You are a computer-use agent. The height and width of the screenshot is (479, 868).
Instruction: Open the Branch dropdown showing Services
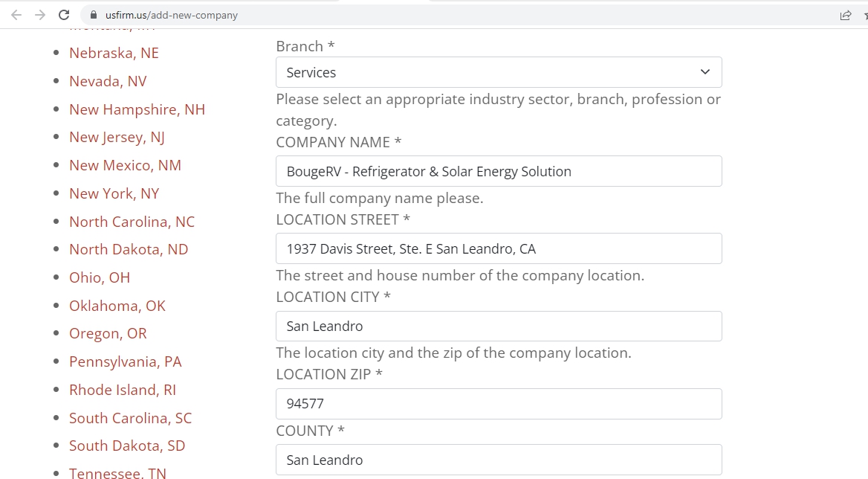click(498, 72)
